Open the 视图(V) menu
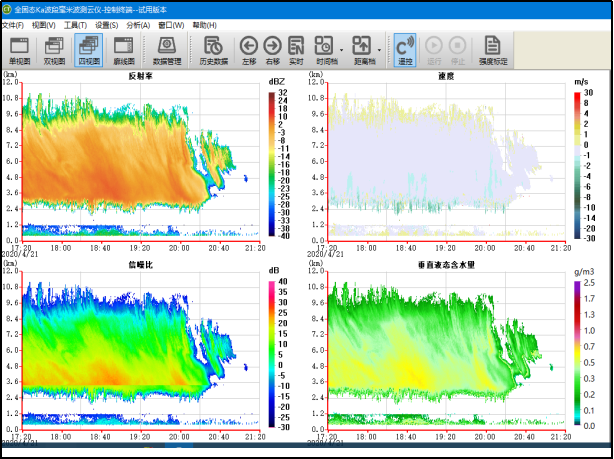The height and width of the screenshot is (459, 614). click(43, 25)
